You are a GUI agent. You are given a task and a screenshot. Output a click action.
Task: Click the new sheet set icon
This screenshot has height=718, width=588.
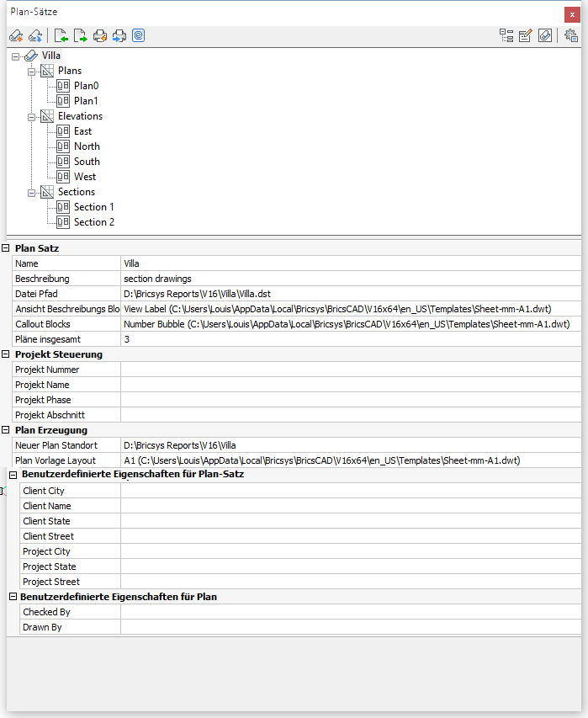point(15,35)
